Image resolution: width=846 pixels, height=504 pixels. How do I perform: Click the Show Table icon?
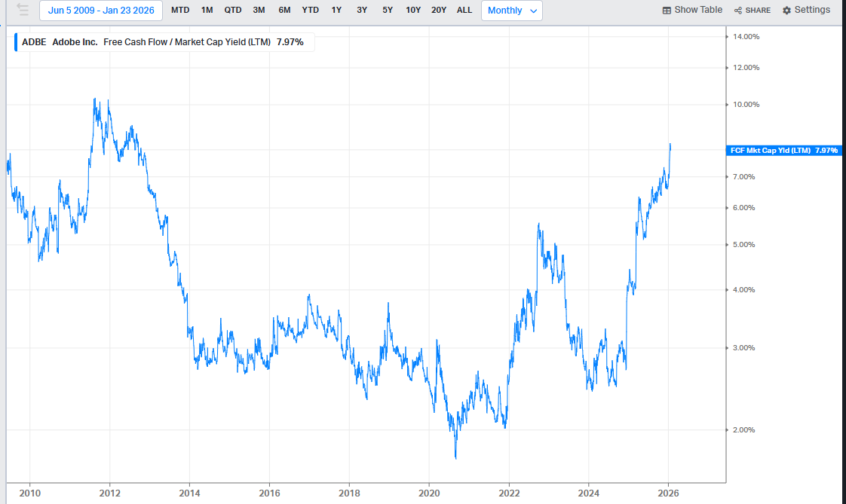(x=667, y=11)
